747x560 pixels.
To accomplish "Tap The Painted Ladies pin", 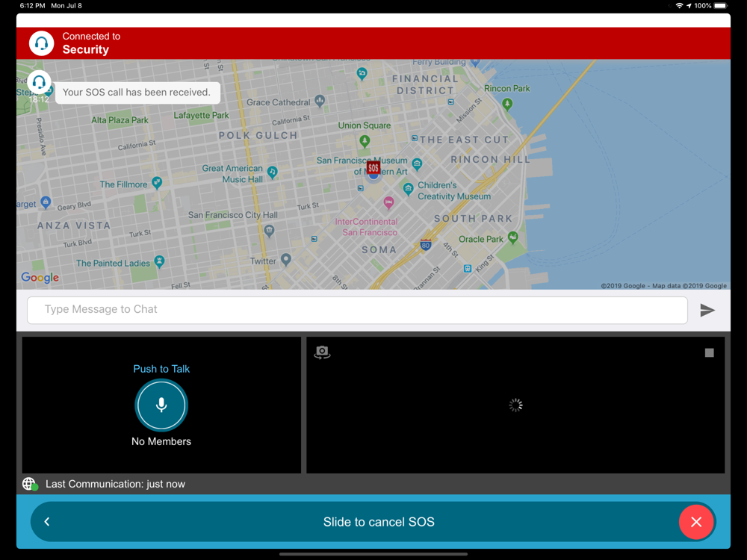I will click(160, 261).
